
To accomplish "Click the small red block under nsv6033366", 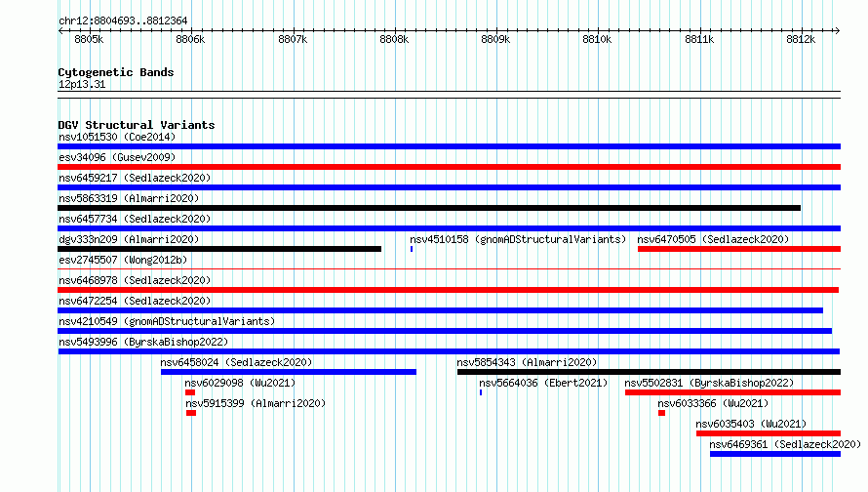I will click(661, 413).
